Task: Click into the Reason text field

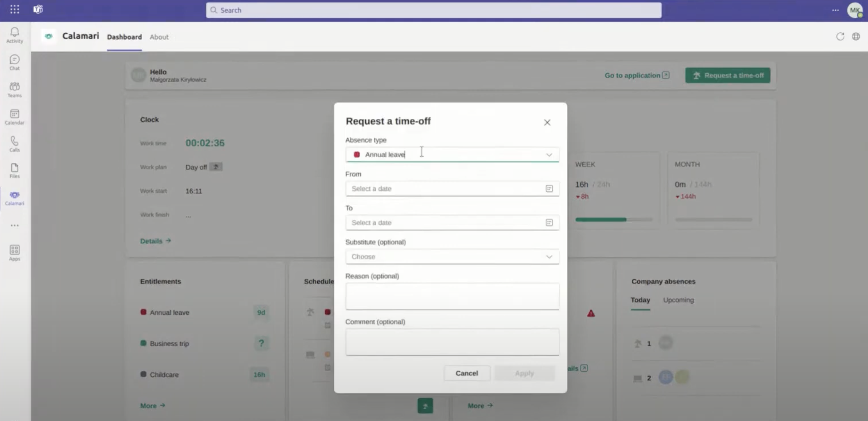Action: point(452,296)
